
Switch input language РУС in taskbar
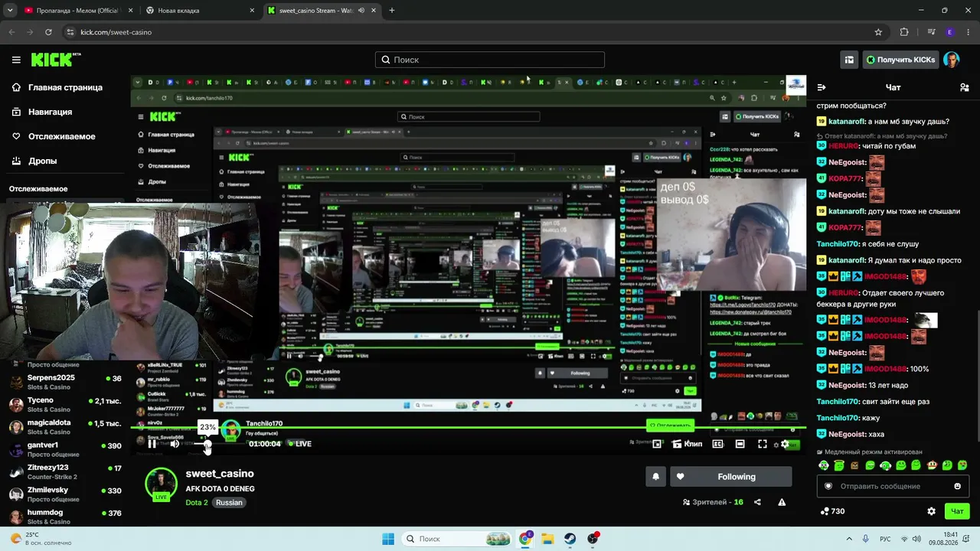(885, 539)
